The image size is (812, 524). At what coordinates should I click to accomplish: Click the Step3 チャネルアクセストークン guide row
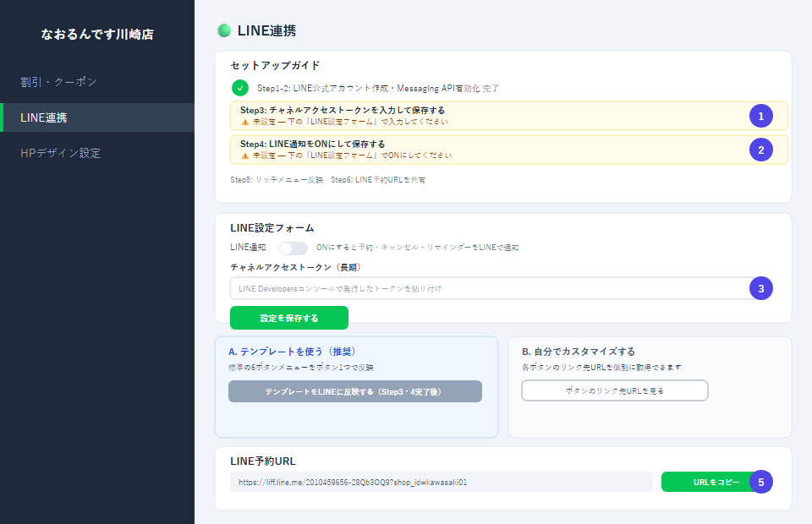click(x=508, y=116)
